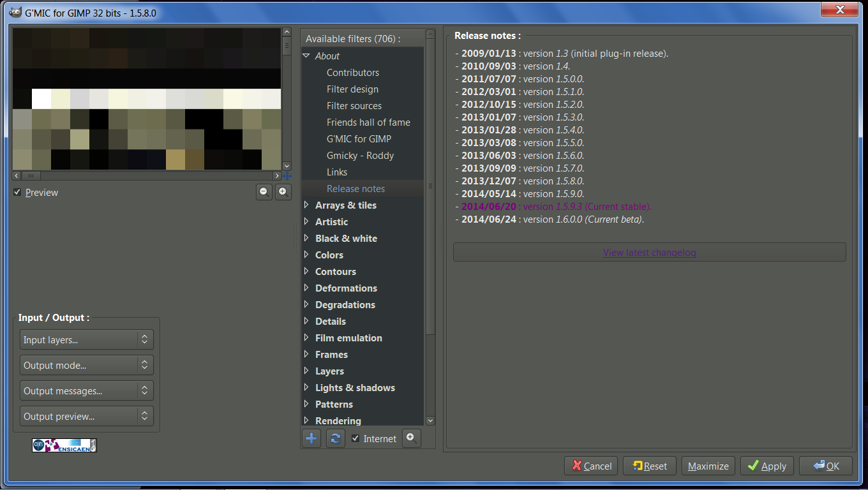868x490 pixels.
Task: Click the blue preview navigation cross icon
Action: (x=287, y=176)
